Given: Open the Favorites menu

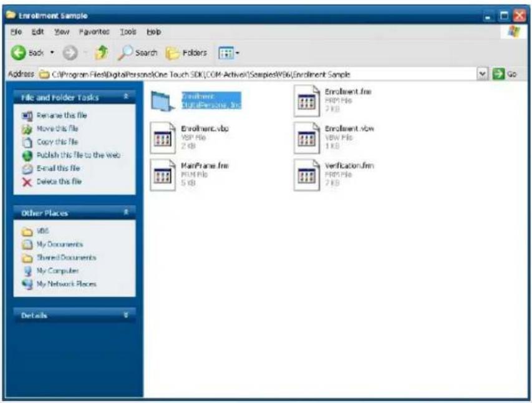Looking at the screenshot, I should pos(94,32).
